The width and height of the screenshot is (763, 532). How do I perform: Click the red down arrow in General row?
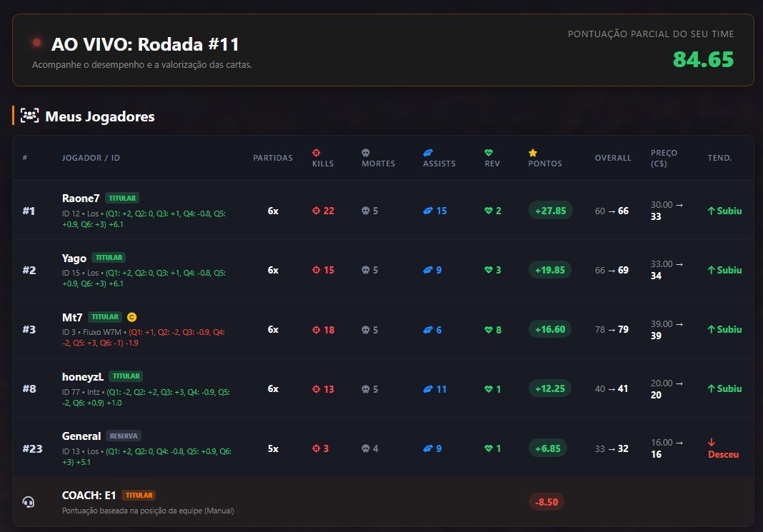pyautogui.click(x=712, y=443)
